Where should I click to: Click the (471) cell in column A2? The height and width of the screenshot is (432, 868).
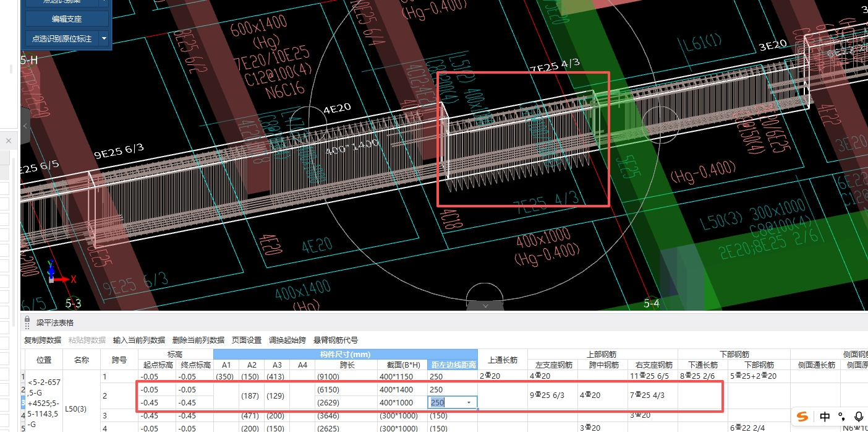click(x=252, y=416)
